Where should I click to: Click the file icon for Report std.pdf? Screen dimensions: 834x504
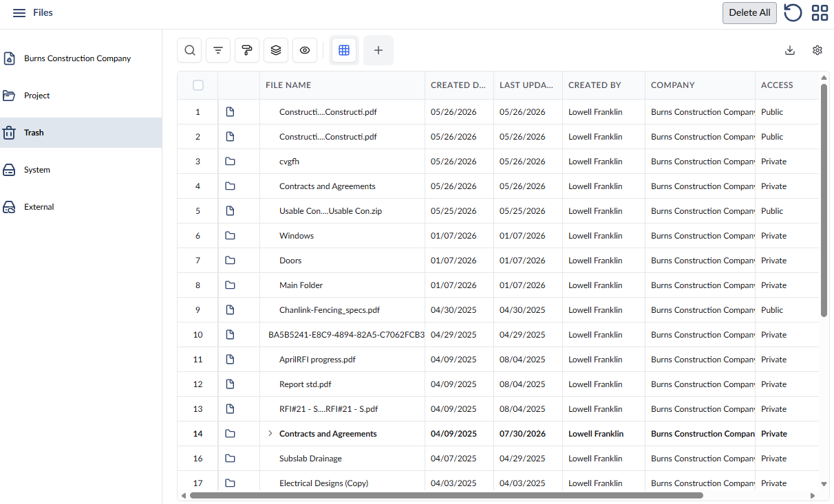tap(231, 384)
